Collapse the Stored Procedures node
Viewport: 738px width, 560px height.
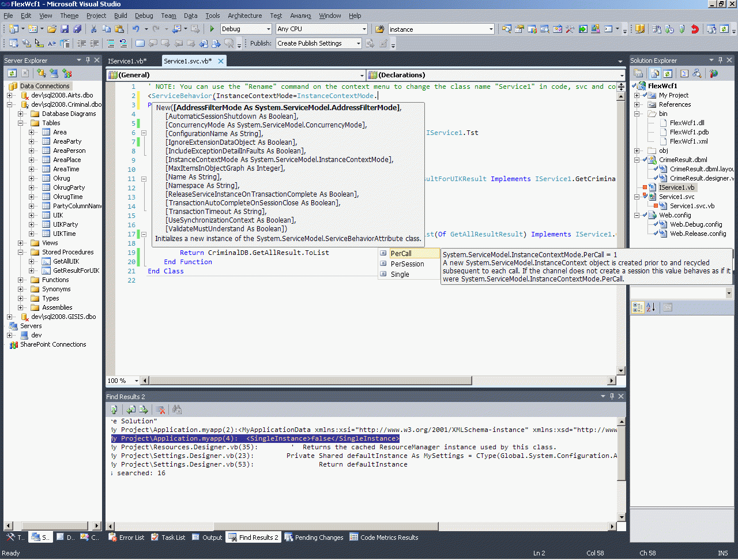point(21,252)
